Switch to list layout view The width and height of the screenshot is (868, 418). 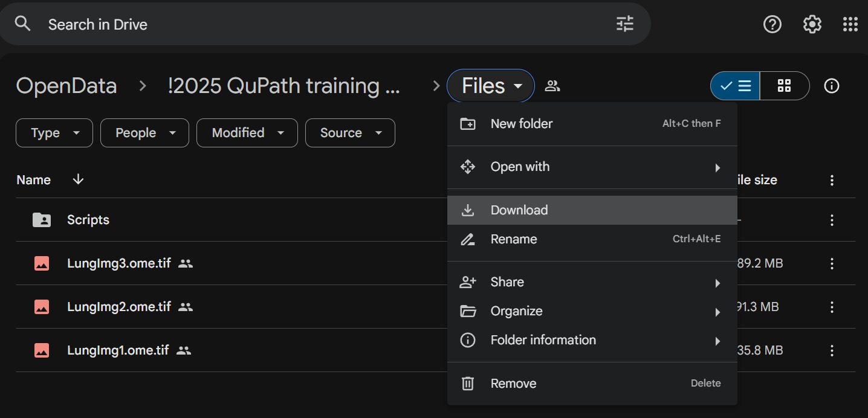[736, 86]
